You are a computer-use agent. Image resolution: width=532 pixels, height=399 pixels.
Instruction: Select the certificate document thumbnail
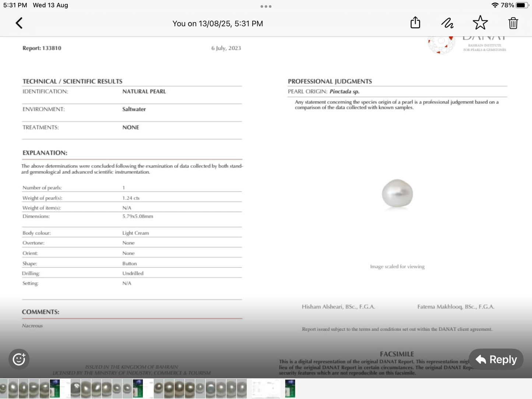coord(266,388)
